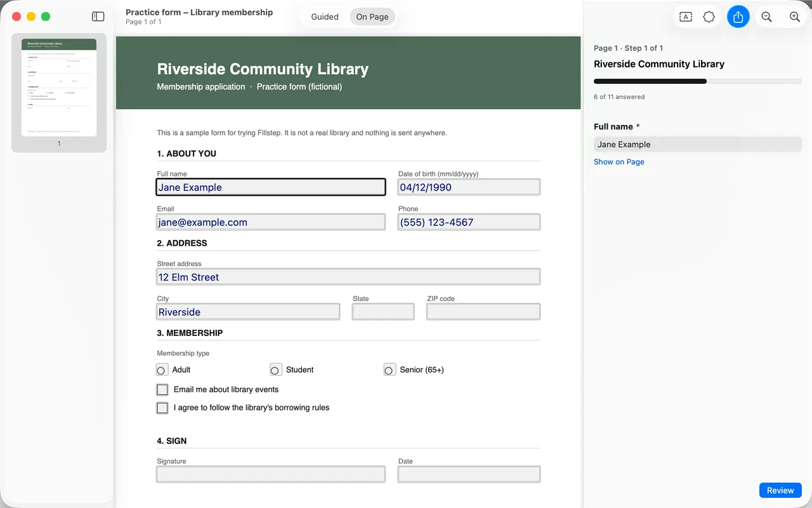The height and width of the screenshot is (508, 812).
Task: Click the '1. ABOUT YOU' section heading
Action: point(187,154)
